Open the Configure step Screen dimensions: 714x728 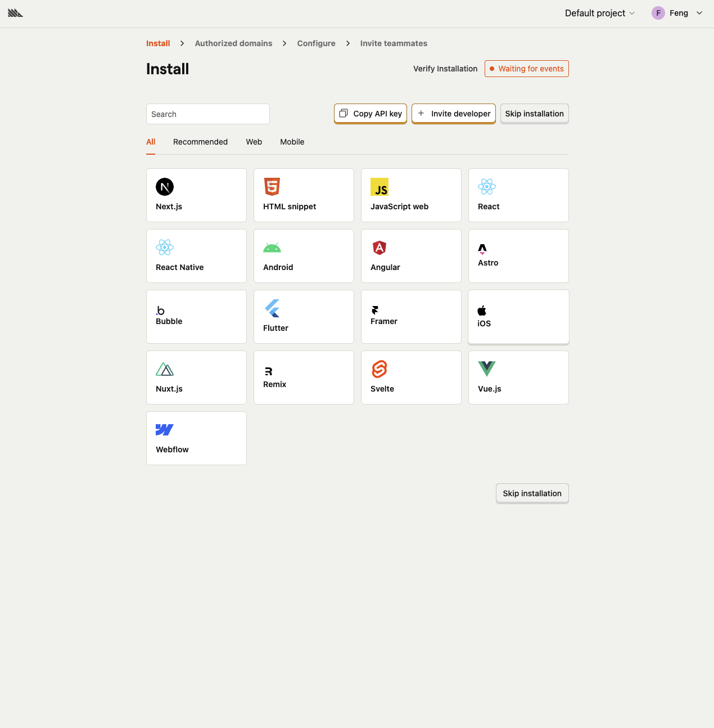[317, 43]
